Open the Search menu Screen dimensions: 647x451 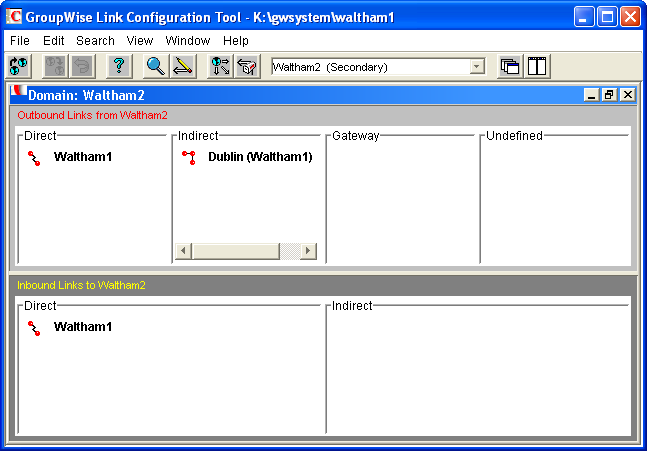[95, 40]
